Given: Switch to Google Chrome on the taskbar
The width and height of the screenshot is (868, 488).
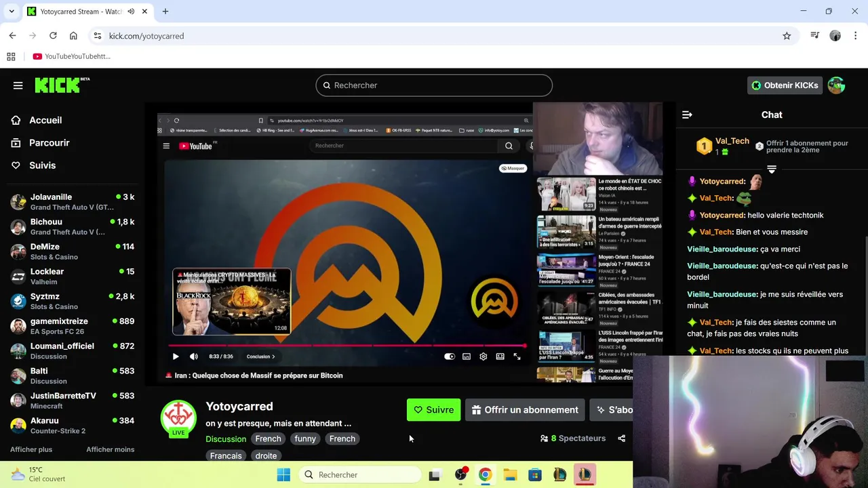Looking at the screenshot, I should 485,474.
